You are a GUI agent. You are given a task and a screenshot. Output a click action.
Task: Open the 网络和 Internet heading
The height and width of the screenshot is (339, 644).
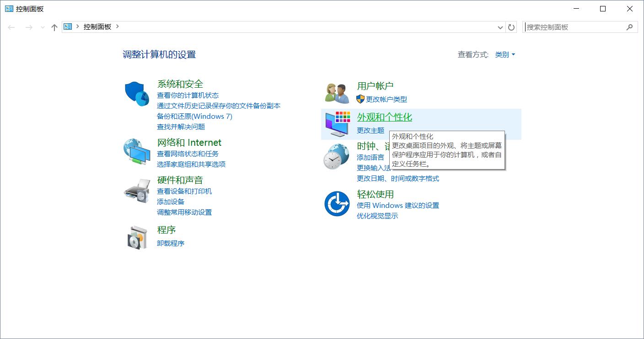189,143
